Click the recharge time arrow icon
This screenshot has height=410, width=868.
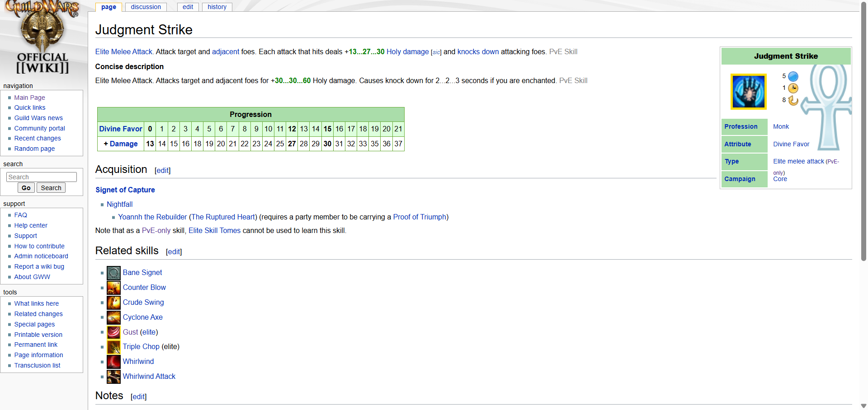tap(793, 100)
